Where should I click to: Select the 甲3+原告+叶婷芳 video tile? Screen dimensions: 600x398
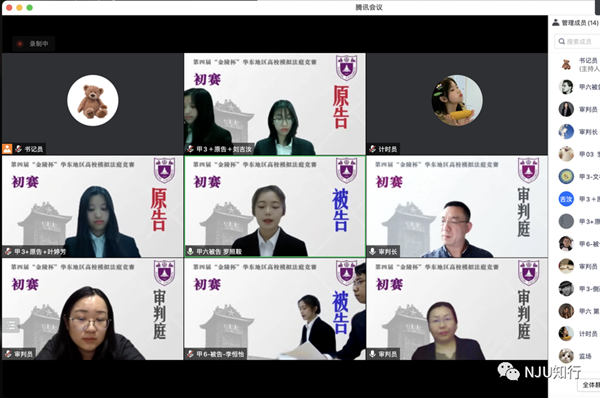(92, 206)
